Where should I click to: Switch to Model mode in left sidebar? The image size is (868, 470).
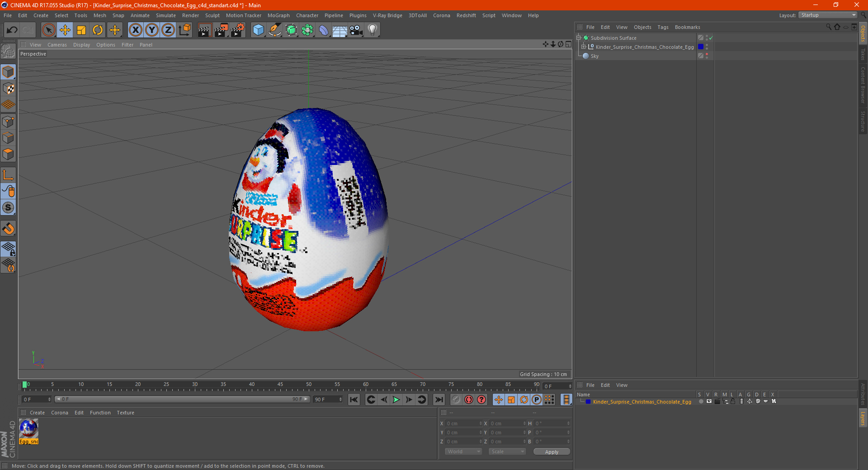(8, 72)
